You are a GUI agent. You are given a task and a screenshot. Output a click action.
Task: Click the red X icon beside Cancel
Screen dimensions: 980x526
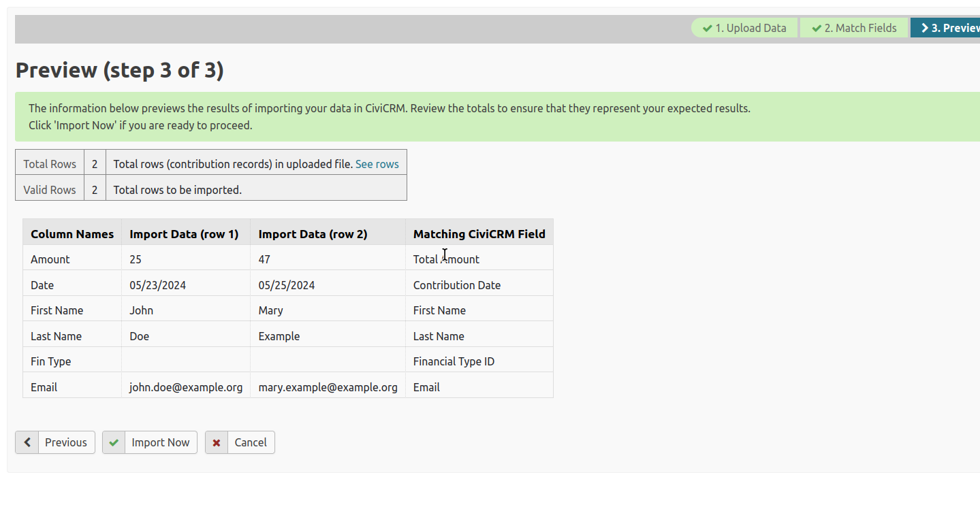coord(217,442)
